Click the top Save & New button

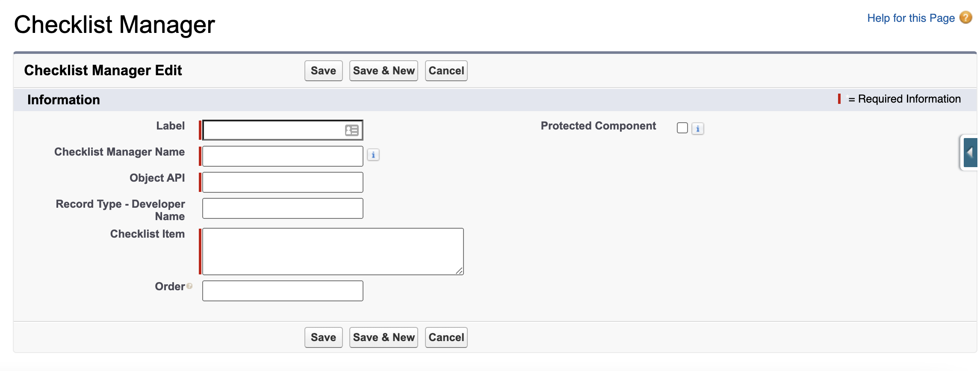pos(383,71)
